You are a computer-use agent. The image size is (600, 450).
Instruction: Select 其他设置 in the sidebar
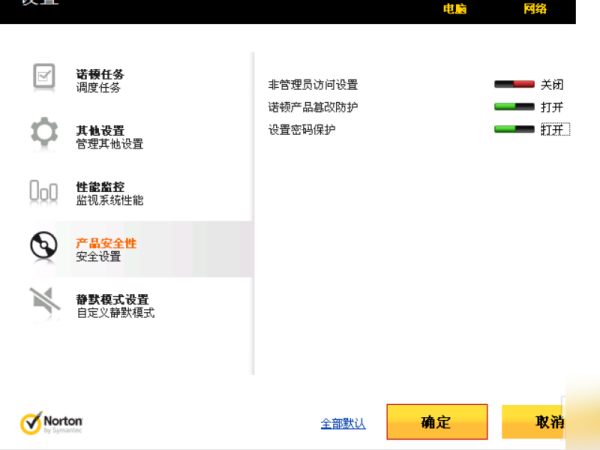tap(100, 130)
